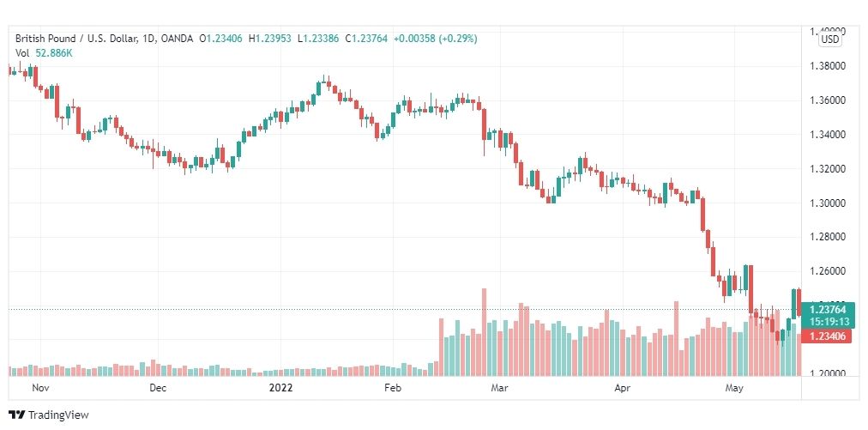Click the 1.23764 current price label
The height and width of the screenshot is (430, 868).
tap(827, 309)
